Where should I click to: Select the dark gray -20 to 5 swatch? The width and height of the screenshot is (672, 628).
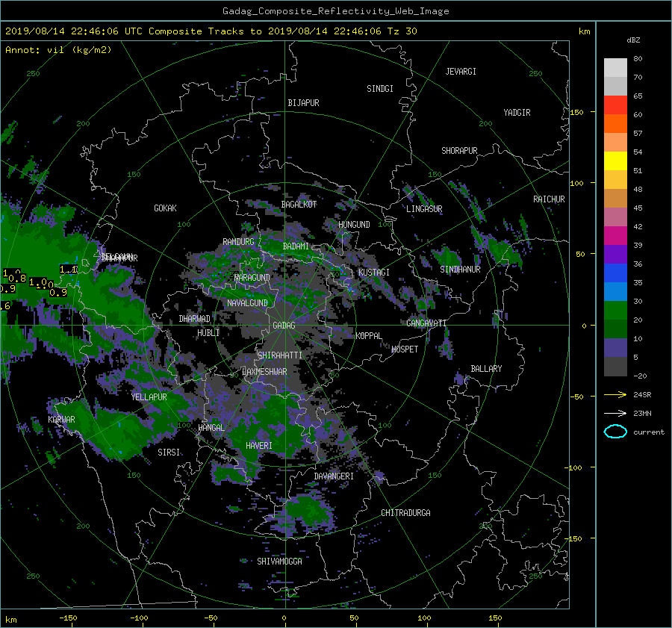(x=615, y=367)
